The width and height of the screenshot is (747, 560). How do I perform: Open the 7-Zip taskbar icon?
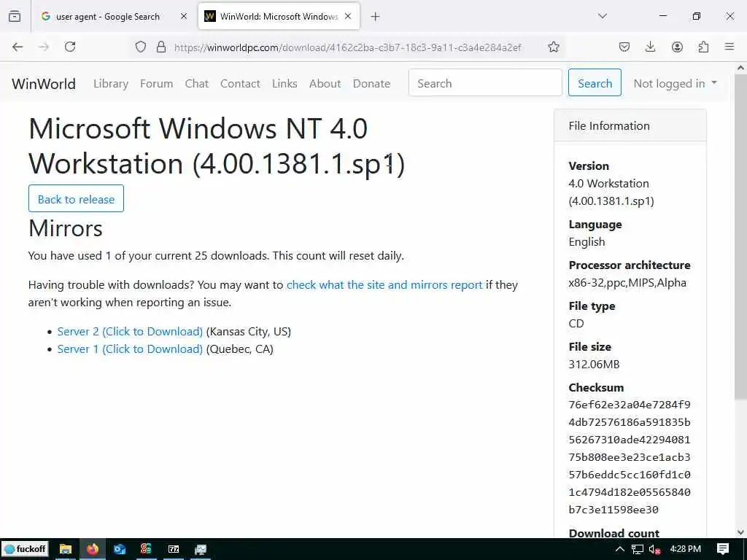point(174,549)
